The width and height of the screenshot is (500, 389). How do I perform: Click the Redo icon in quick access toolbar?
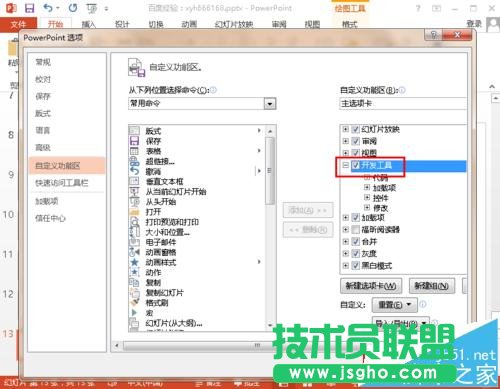[73, 8]
